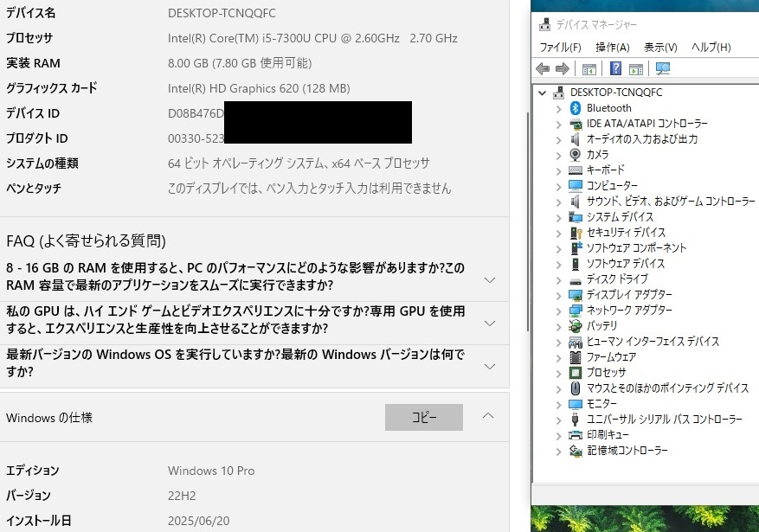
Task: Collapse the DESKTOP-TCNQQFC root tree node
Action: point(542,93)
